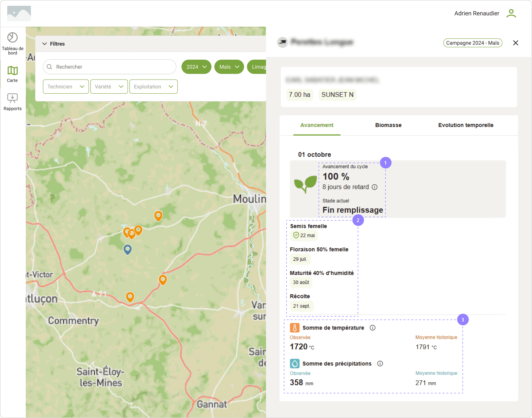Screen dimensions: 532x418
Task: Click info icon beside Somme de température
Action: click(372, 328)
